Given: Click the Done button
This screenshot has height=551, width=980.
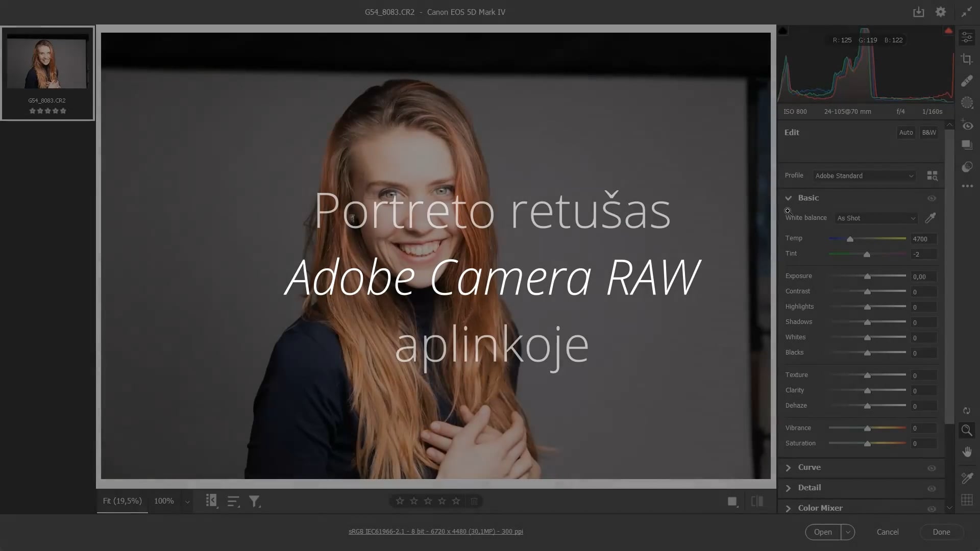Looking at the screenshot, I should point(941,532).
